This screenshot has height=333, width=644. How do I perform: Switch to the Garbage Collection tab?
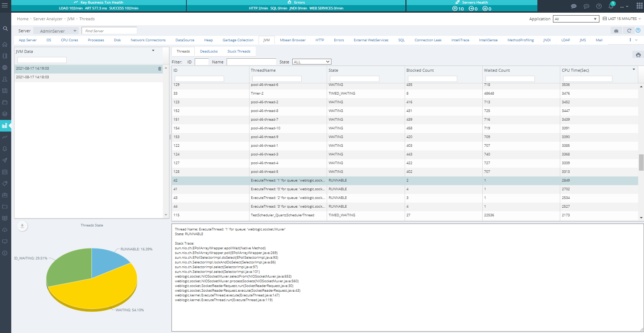[x=238, y=40]
